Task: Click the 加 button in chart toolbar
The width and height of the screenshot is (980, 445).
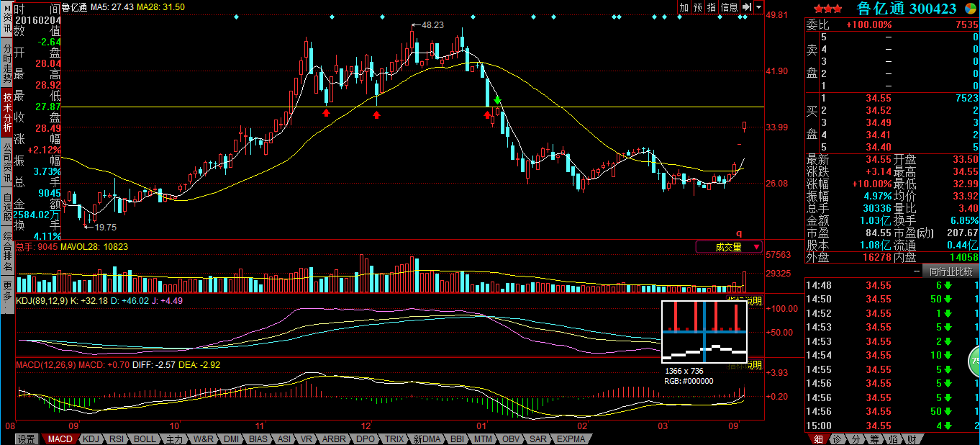Action: click(x=684, y=7)
